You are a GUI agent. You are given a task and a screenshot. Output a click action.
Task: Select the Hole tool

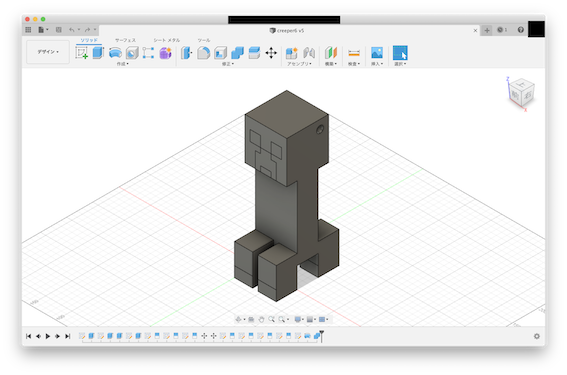point(132,53)
